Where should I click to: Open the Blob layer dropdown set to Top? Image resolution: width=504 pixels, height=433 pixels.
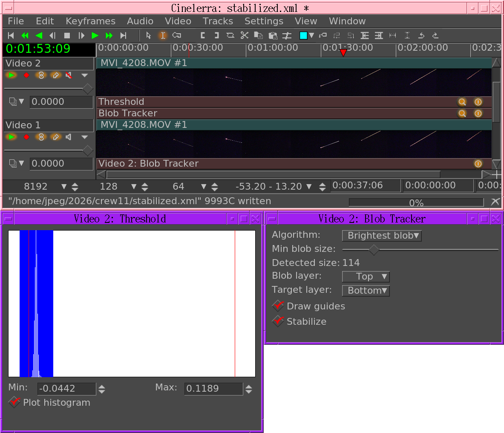tap(366, 277)
